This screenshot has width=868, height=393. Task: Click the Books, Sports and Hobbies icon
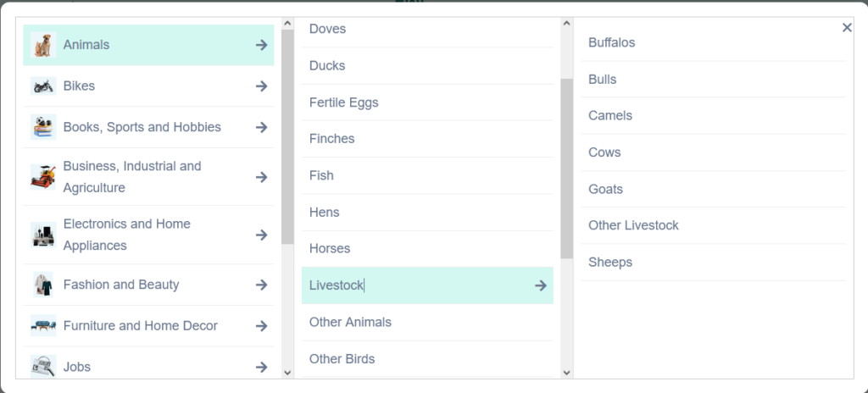tap(43, 127)
